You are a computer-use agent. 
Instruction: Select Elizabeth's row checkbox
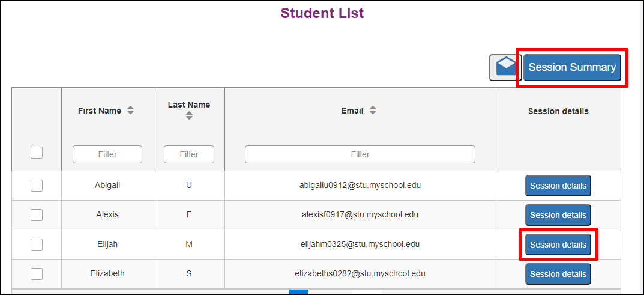coord(37,273)
